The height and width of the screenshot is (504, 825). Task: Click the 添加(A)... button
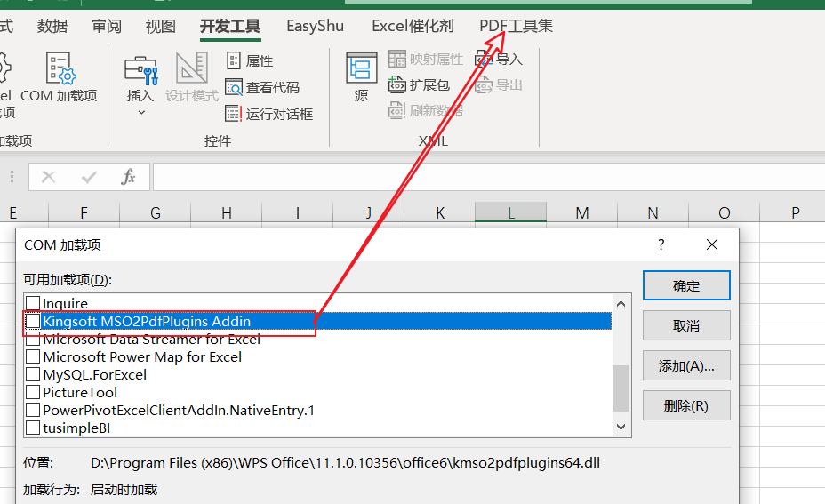pos(686,365)
